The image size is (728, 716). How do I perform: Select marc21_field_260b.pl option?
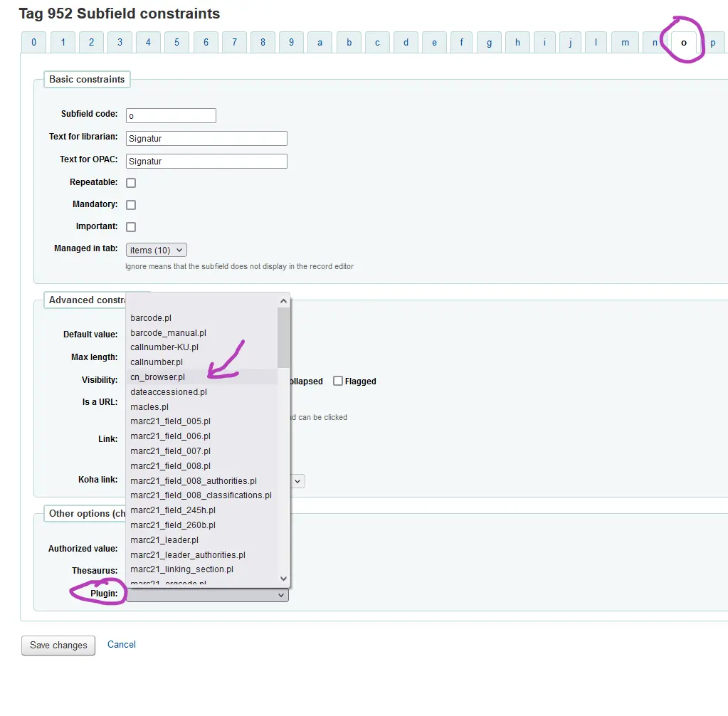click(201, 525)
